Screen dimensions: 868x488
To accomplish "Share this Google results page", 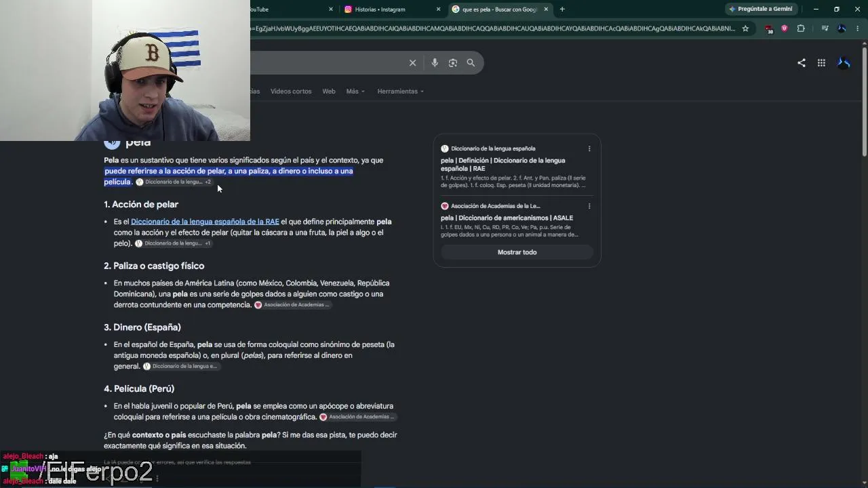I will (x=802, y=63).
